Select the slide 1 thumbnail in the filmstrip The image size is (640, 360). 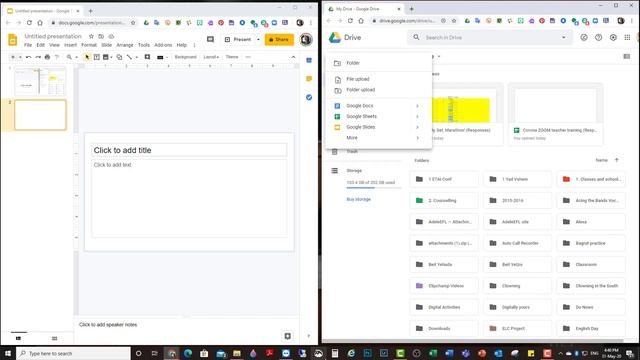40,81
